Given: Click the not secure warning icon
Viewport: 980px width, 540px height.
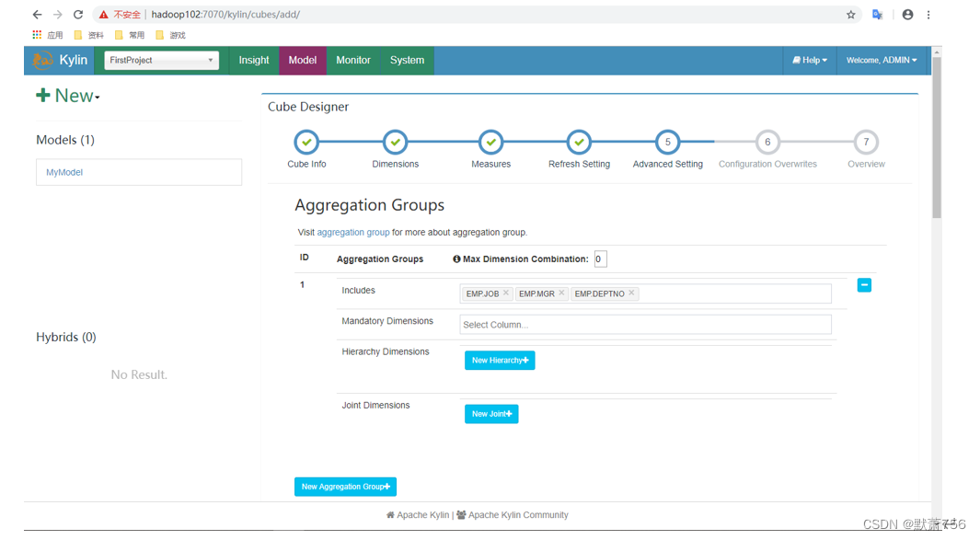Looking at the screenshot, I should [104, 15].
